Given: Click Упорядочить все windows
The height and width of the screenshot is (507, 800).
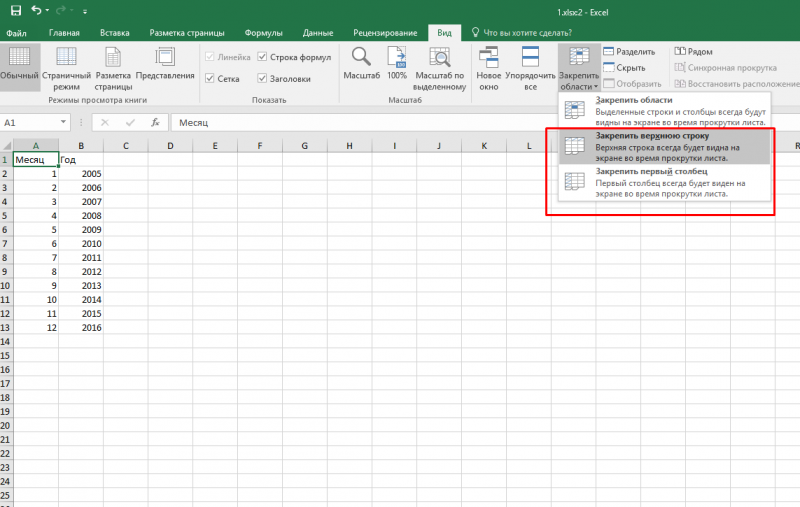Looking at the screenshot, I should click(531, 68).
